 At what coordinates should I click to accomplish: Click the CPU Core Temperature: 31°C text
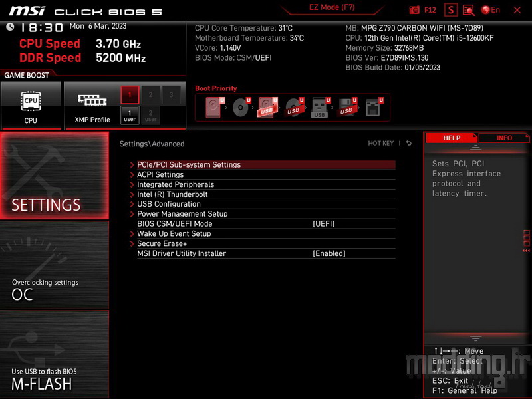point(243,28)
